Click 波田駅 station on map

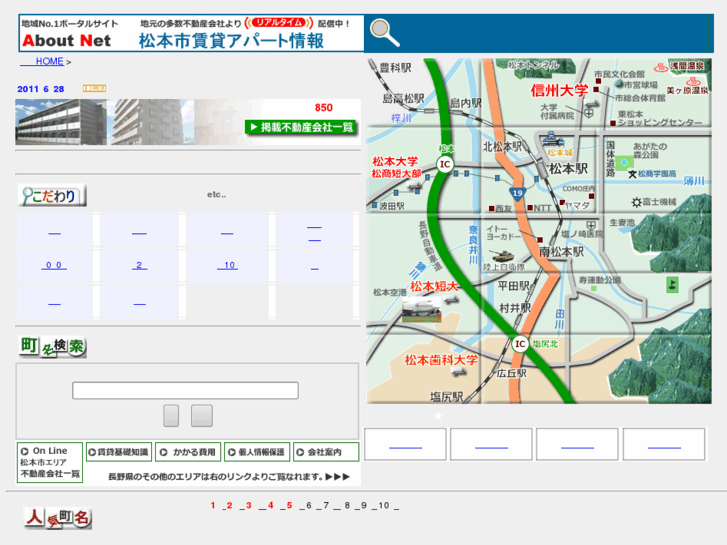coord(392,206)
